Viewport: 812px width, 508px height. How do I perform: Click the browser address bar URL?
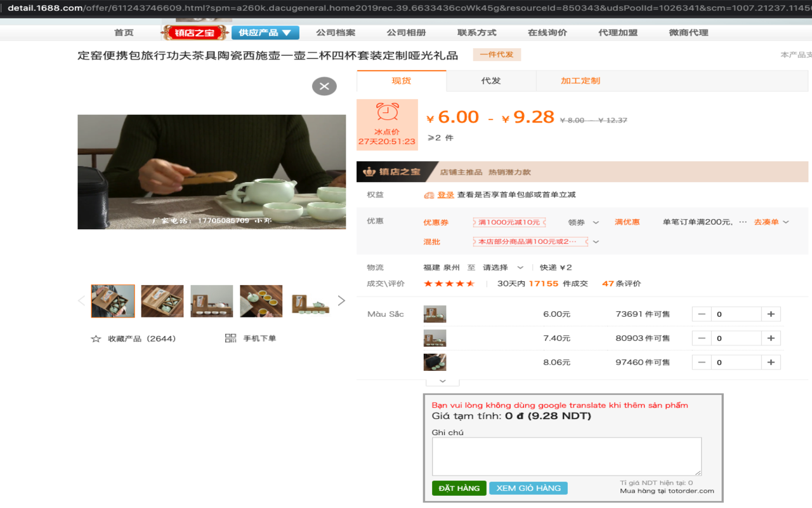coord(406,8)
